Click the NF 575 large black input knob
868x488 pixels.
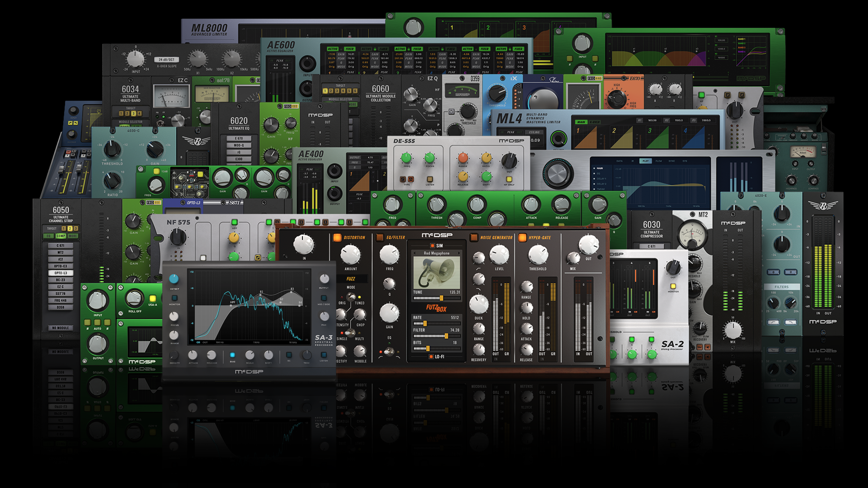pyautogui.click(x=177, y=237)
